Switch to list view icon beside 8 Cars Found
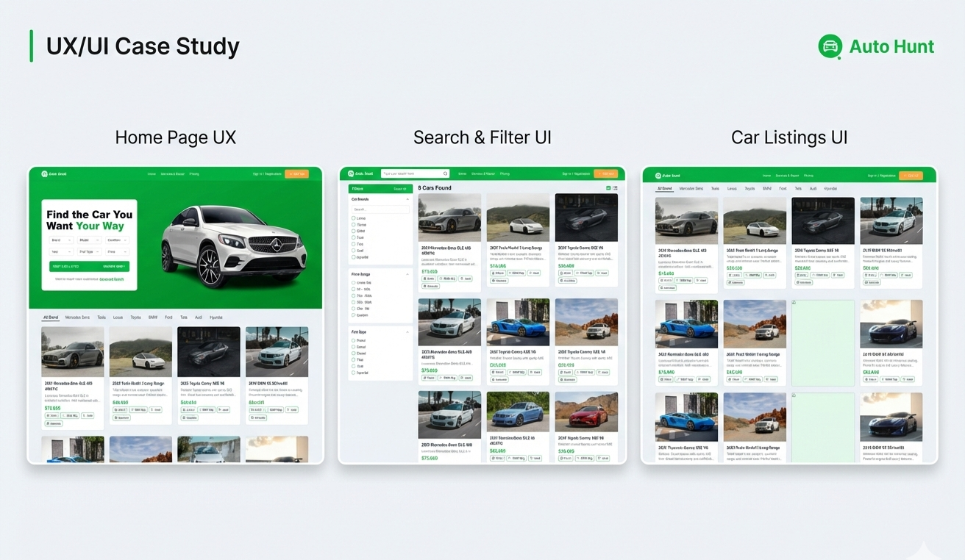 coord(615,188)
